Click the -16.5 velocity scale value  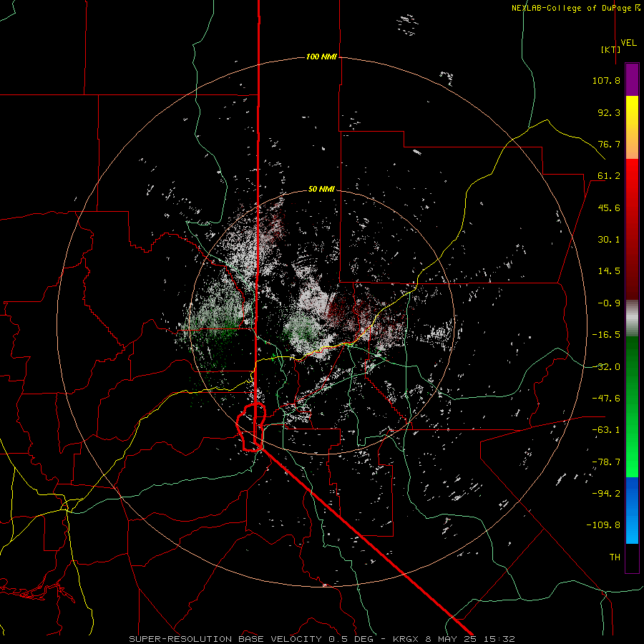tap(606, 335)
